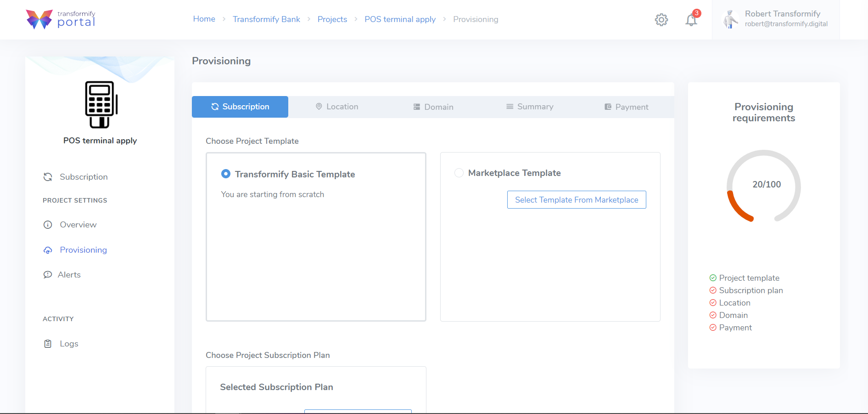
Task: Switch to the Payment step tab
Action: pos(626,107)
